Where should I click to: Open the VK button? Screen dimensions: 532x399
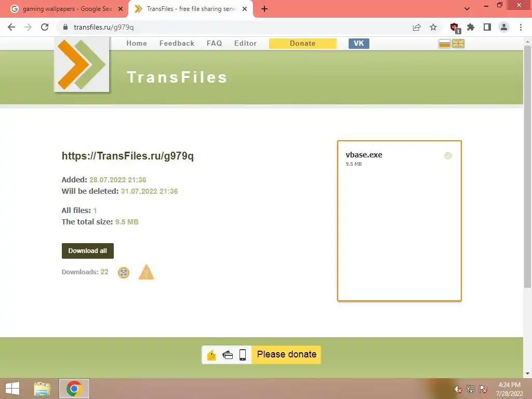(359, 44)
